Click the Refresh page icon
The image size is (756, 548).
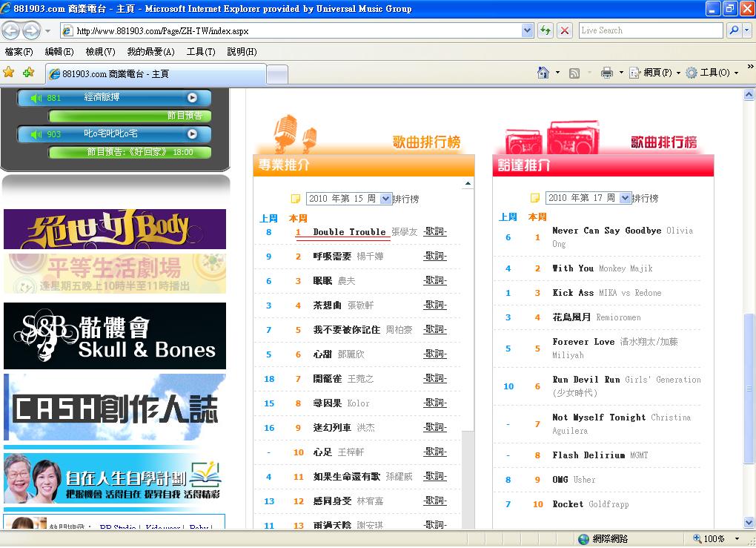[546, 30]
